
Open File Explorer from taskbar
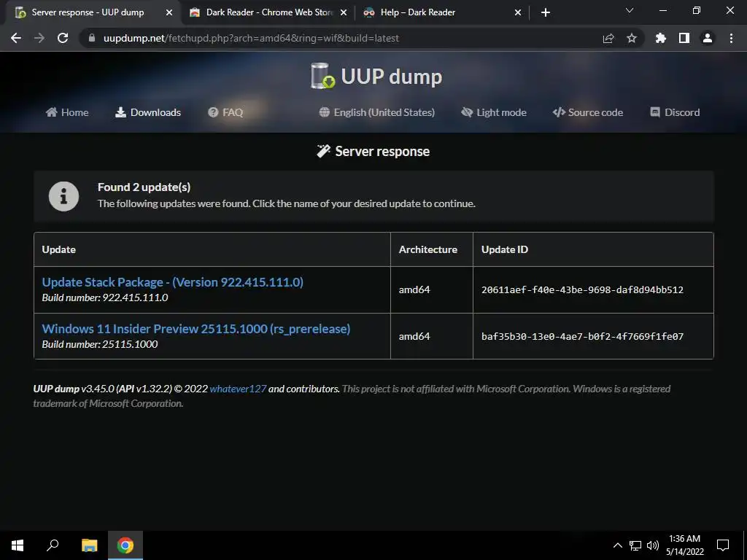[x=89, y=545]
